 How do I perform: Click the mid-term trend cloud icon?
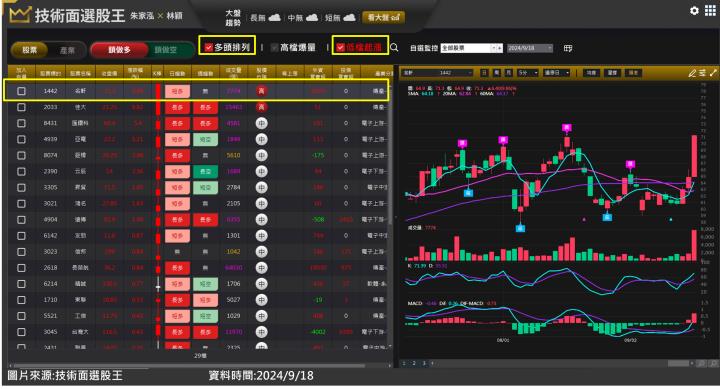click(312, 17)
